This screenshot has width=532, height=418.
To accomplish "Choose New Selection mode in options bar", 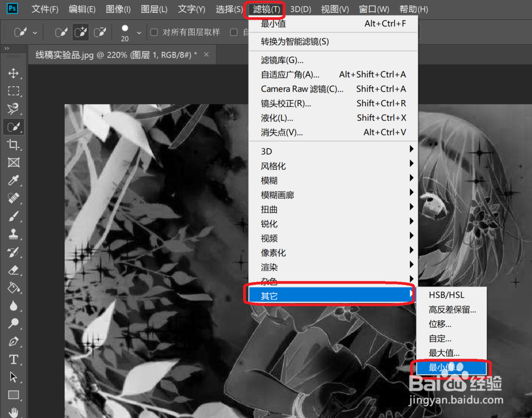I will (61, 32).
